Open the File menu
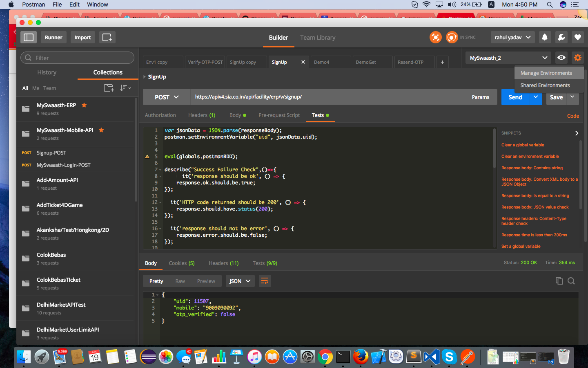588x368 pixels. click(x=57, y=4)
